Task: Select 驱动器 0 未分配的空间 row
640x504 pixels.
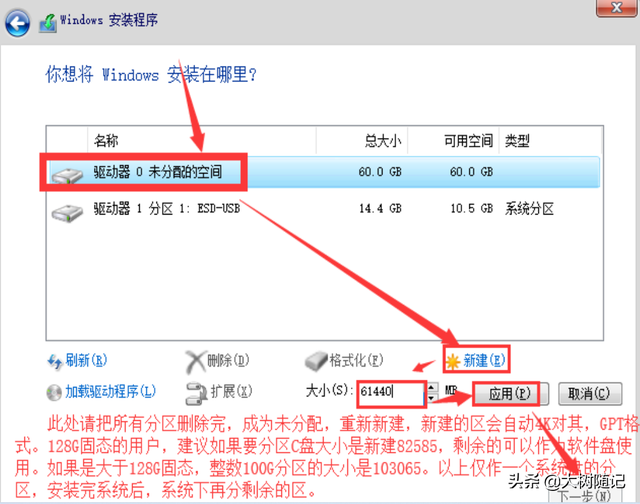Action: point(324,172)
